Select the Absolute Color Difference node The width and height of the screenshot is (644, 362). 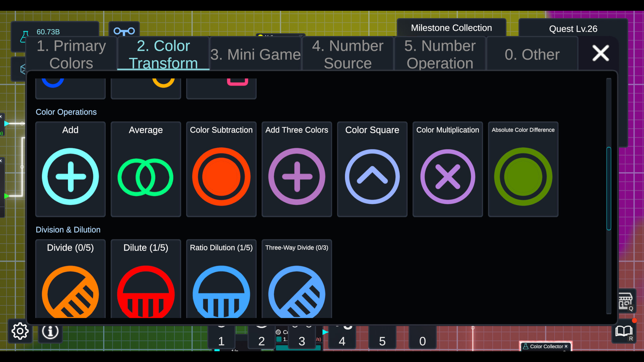pos(523,169)
